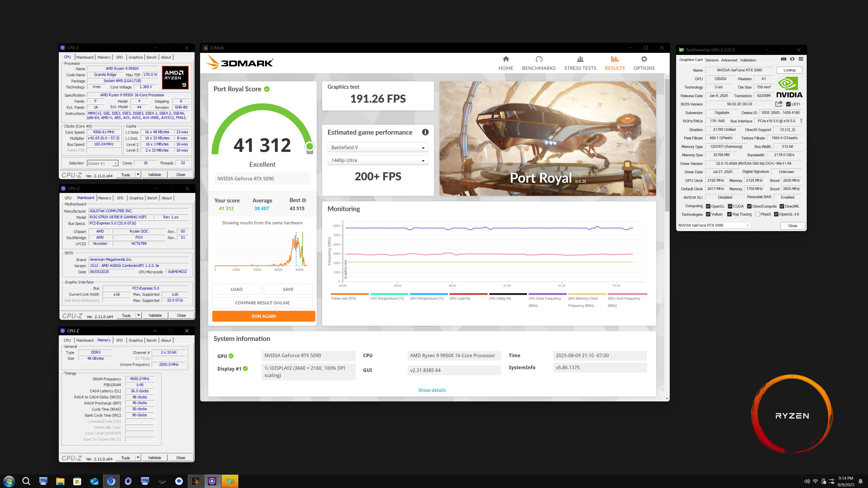Screen dimensions: 868x488
Task: Click the LOAD button in 3DMark
Action: click(236, 289)
